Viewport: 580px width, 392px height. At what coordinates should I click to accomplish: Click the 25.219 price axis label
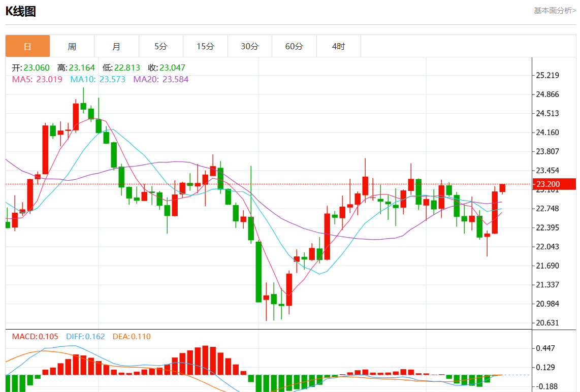pos(547,76)
